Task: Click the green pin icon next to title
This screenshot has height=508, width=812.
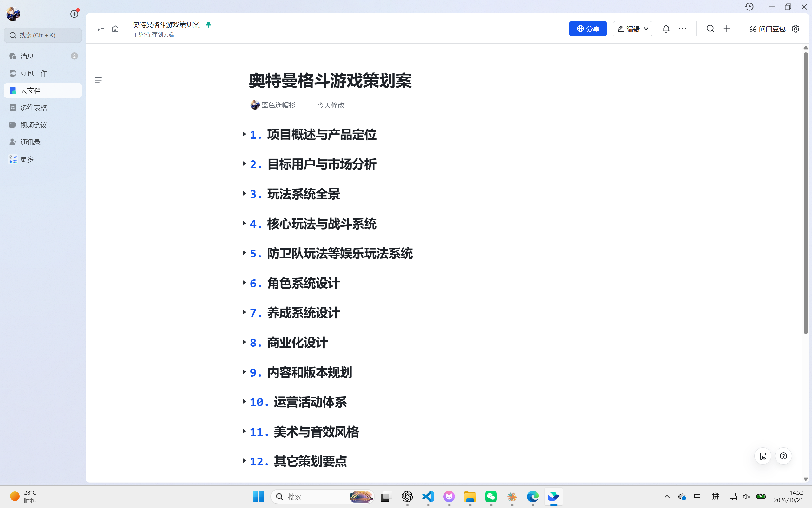Action: pyautogui.click(x=208, y=24)
